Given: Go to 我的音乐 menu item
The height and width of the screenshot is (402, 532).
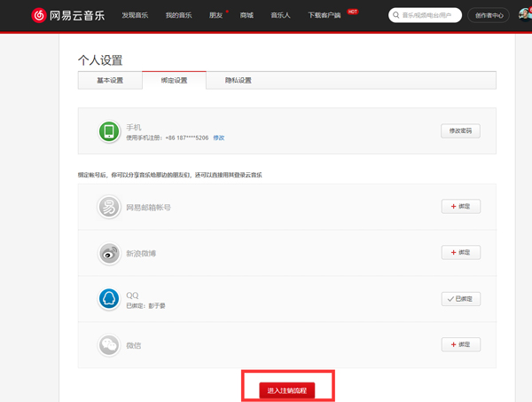Looking at the screenshot, I should (179, 15).
